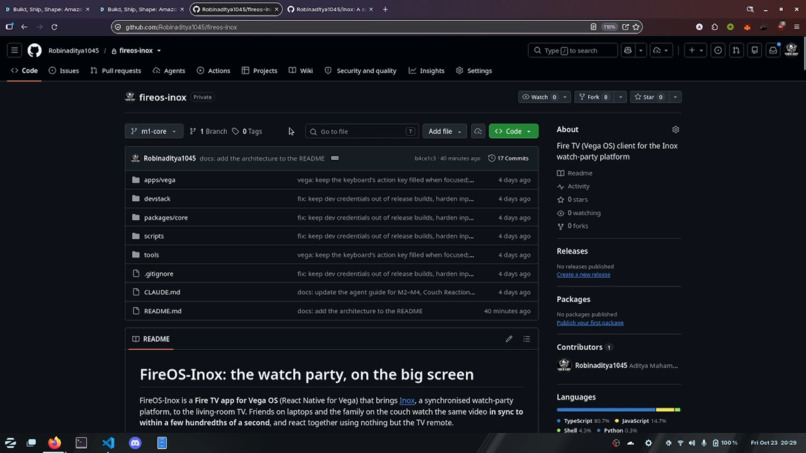Click the yellow JavaScript segment of languages bar

(x=665, y=410)
